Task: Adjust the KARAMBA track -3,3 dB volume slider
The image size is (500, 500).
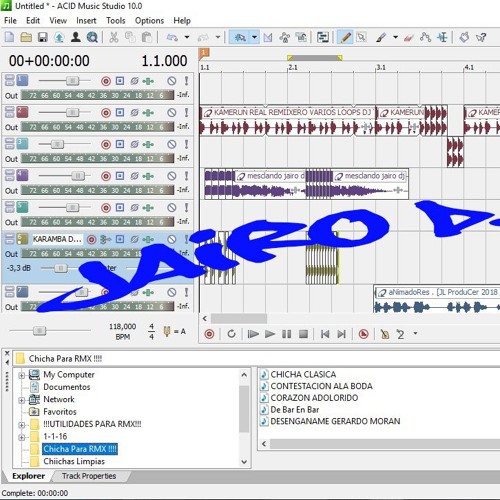Action: (x=61, y=268)
